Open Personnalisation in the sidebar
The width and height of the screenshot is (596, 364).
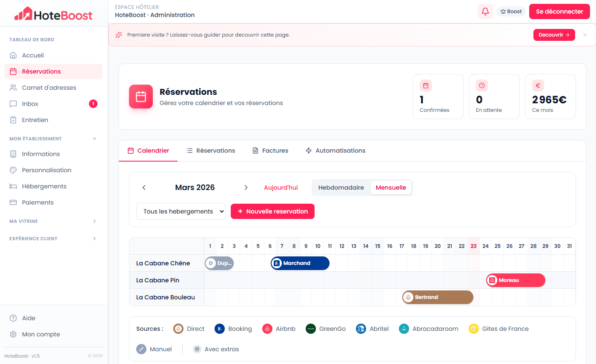click(46, 170)
